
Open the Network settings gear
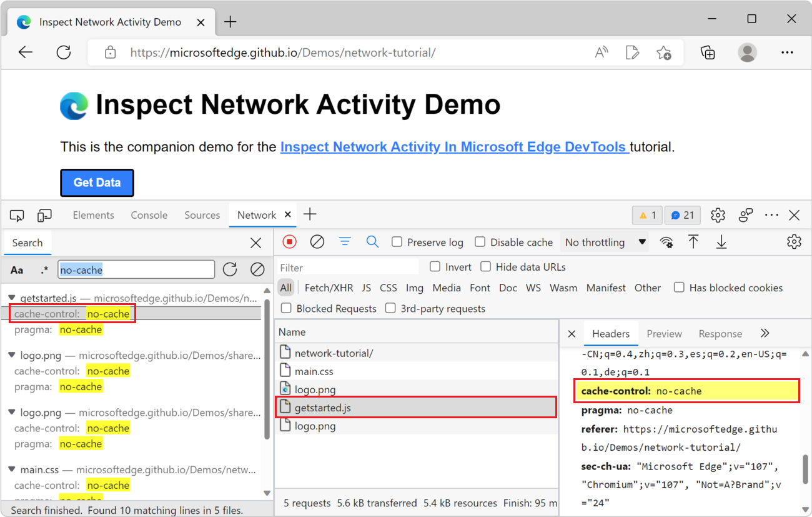pos(794,242)
